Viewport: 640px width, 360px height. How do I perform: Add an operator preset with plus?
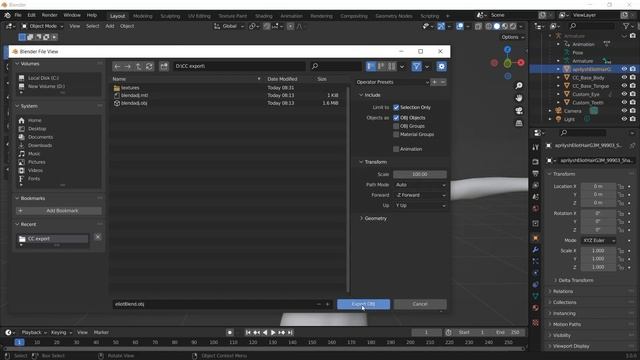coord(435,82)
